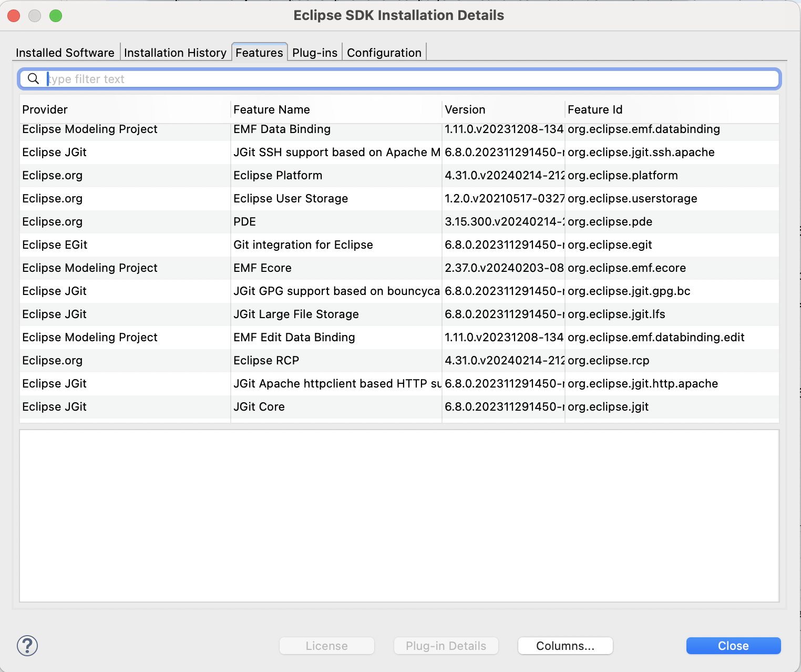Select the EMF Ecore feature
Image resolution: width=801 pixels, height=672 pixels.
399,268
